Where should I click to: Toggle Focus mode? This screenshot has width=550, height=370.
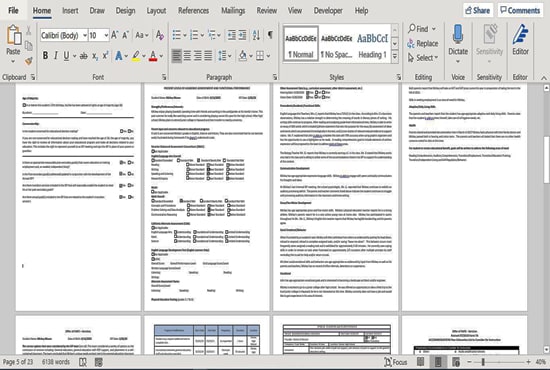(x=396, y=362)
